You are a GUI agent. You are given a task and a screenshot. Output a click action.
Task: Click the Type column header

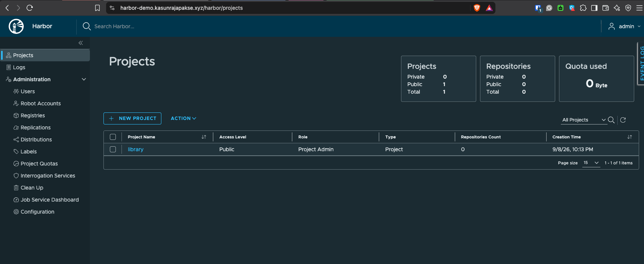tap(390, 137)
